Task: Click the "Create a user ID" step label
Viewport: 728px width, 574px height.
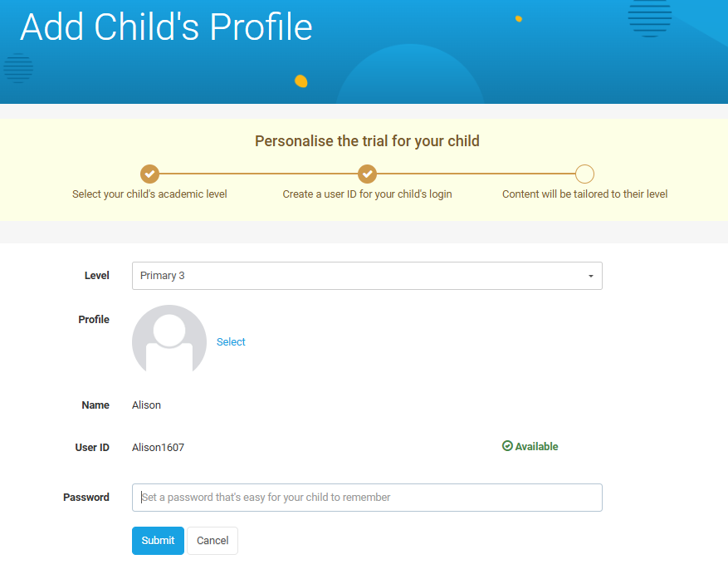Action: [367, 194]
